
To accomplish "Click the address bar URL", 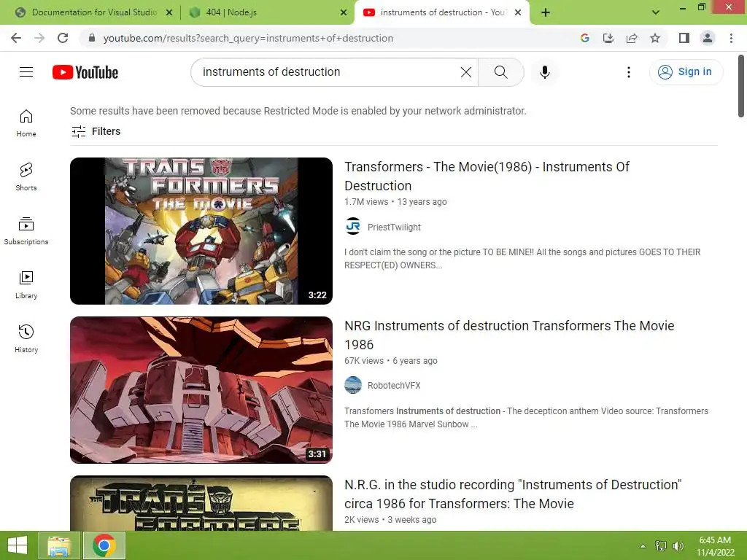I will coord(248,38).
